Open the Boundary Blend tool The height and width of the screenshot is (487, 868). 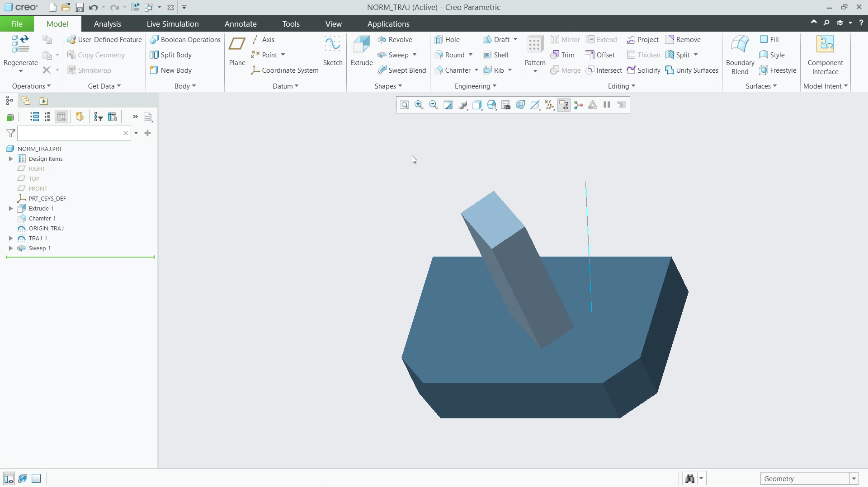click(x=740, y=55)
